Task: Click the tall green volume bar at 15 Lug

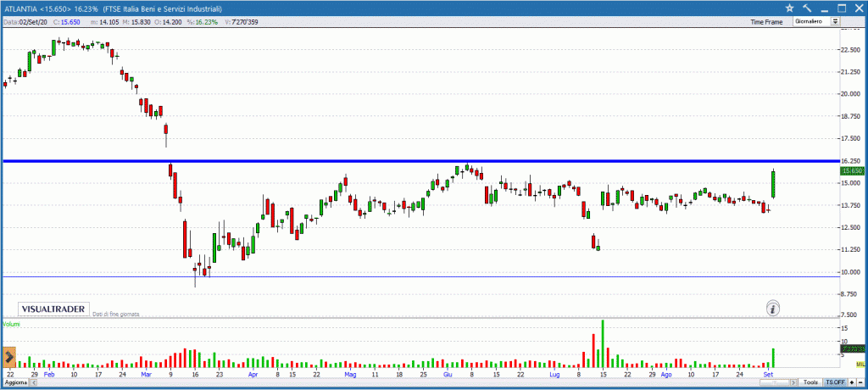Action: point(603,344)
